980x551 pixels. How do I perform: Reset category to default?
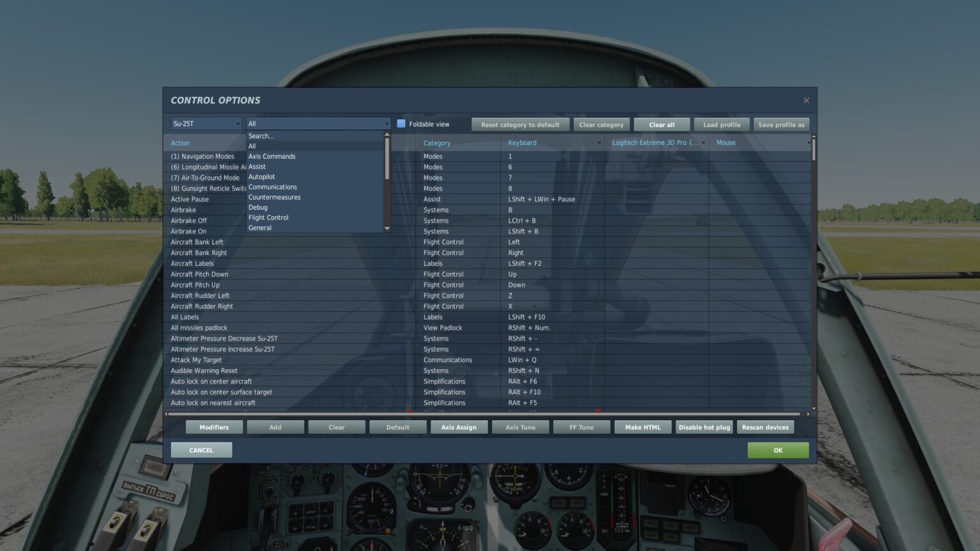[520, 124]
